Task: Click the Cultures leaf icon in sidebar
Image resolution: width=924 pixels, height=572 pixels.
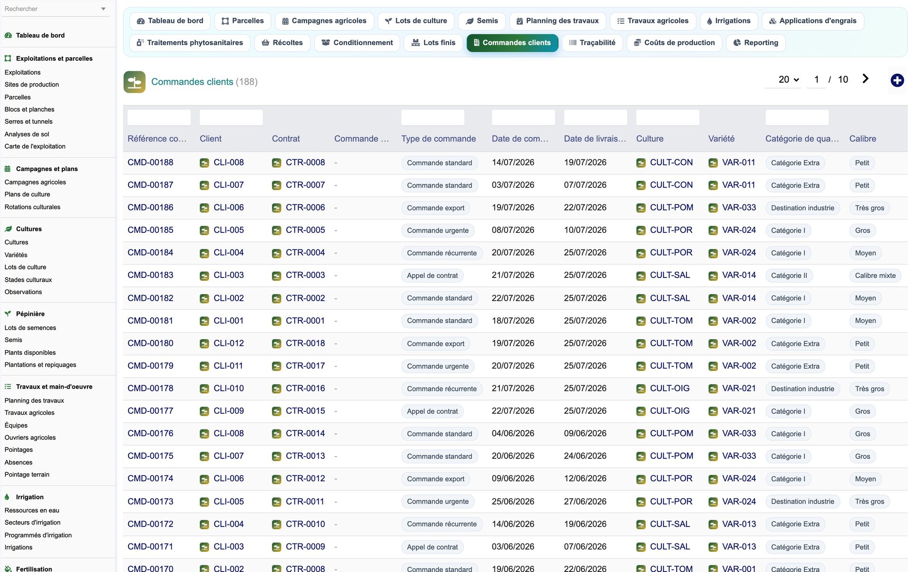Action: [8, 229]
